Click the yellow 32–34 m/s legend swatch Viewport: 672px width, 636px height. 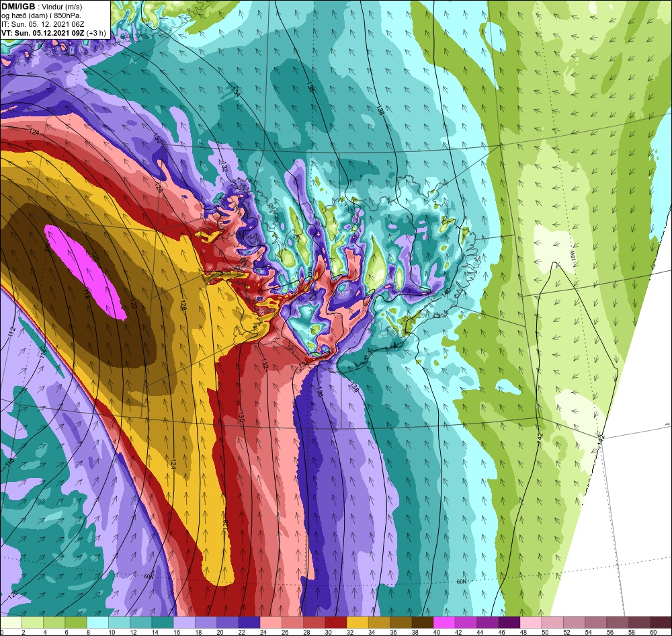click(x=358, y=622)
